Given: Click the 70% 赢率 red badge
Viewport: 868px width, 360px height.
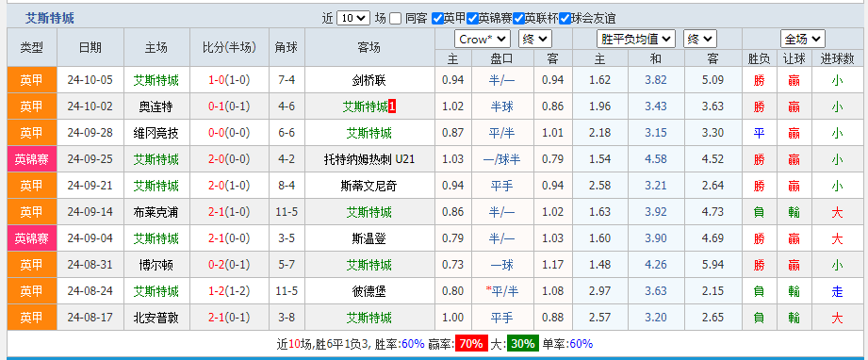Looking at the screenshot, I should point(471,344).
